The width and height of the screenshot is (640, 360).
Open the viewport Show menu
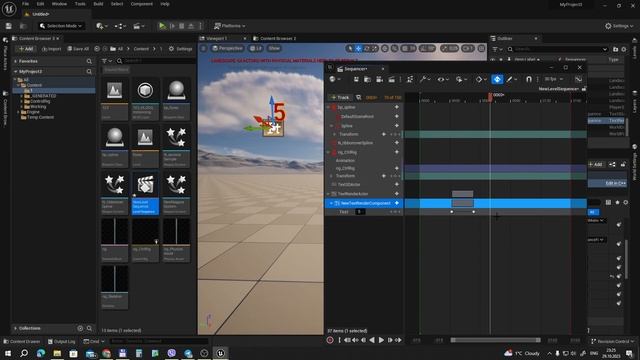click(274, 49)
